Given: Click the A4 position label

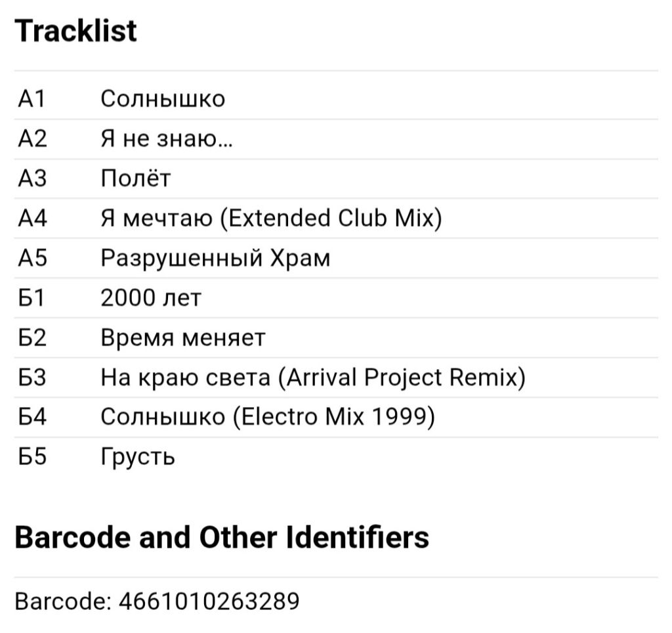Looking at the screenshot, I should coord(33,218).
